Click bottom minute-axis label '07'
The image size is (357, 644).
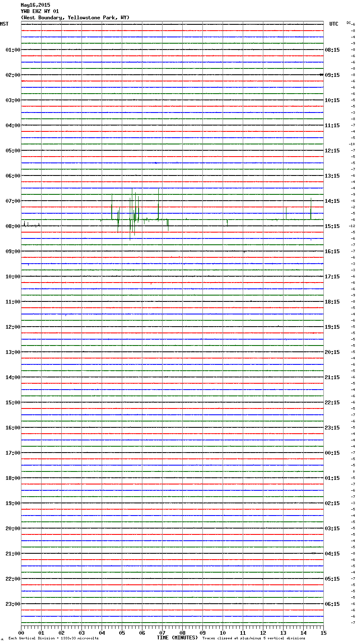162,633
